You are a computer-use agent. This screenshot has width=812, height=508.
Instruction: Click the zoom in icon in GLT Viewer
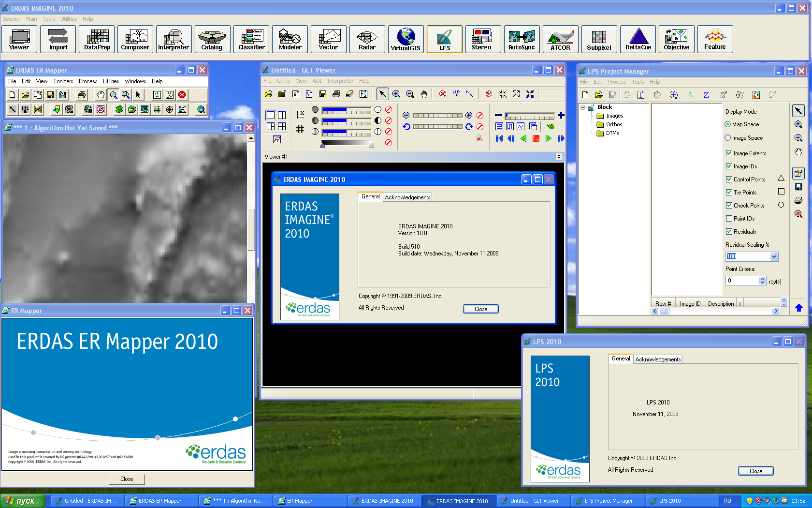[x=396, y=94]
